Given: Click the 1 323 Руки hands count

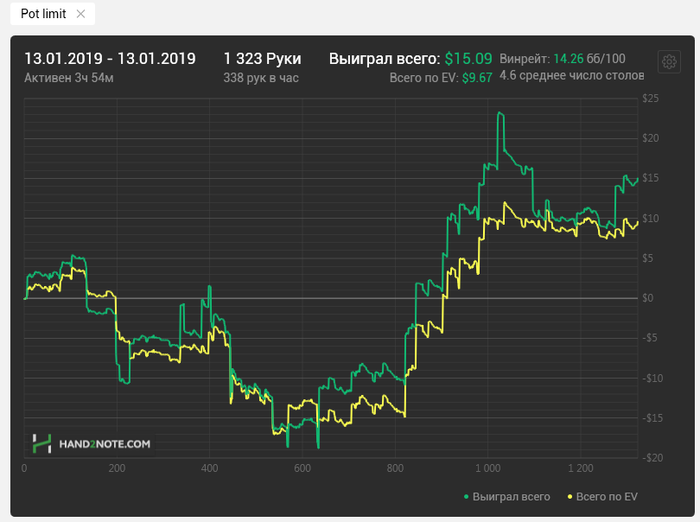Looking at the screenshot, I should click(x=262, y=58).
